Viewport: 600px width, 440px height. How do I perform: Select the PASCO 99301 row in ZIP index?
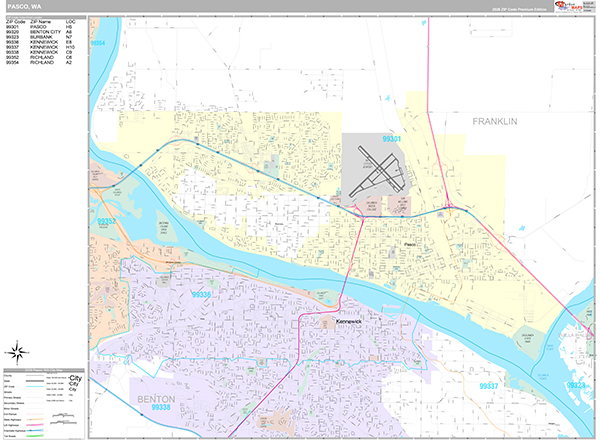[40, 27]
